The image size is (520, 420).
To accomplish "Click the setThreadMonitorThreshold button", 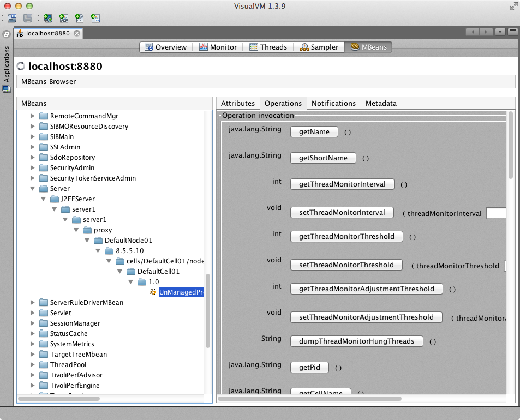I will pos(346,265).
